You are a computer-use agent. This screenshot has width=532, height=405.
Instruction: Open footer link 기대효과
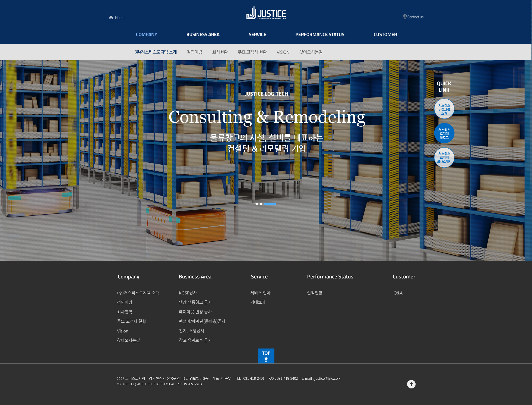click(x=258, y=302)
